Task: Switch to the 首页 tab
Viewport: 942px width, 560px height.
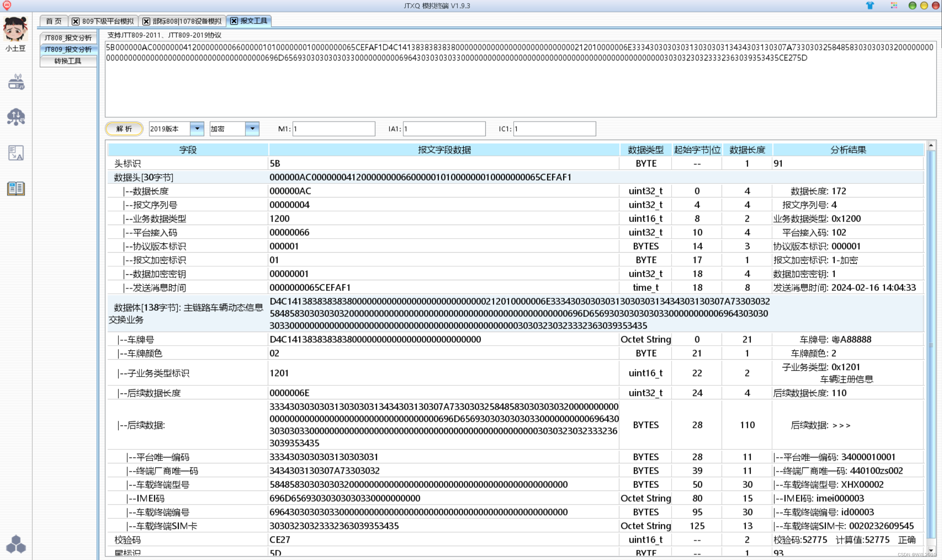Action: [54, 21]
